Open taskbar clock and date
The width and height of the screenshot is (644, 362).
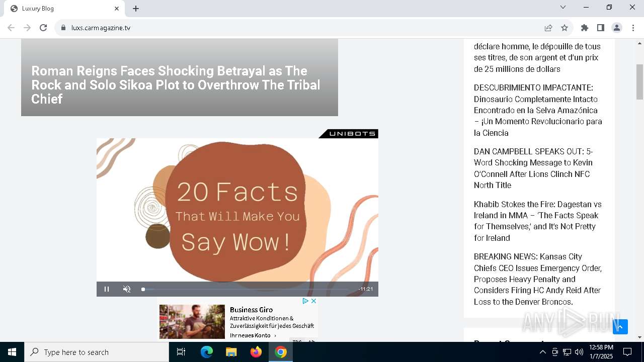tap(601, 352)
